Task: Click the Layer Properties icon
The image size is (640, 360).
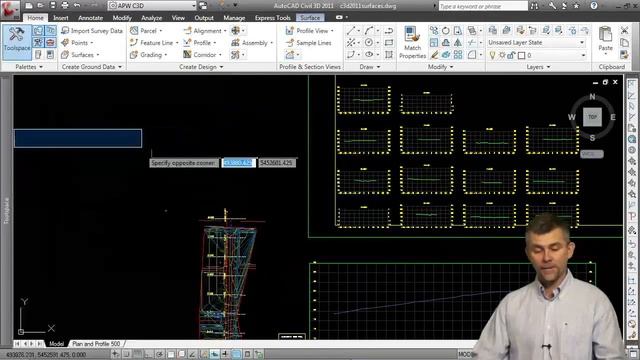Action: coord(493,30)
